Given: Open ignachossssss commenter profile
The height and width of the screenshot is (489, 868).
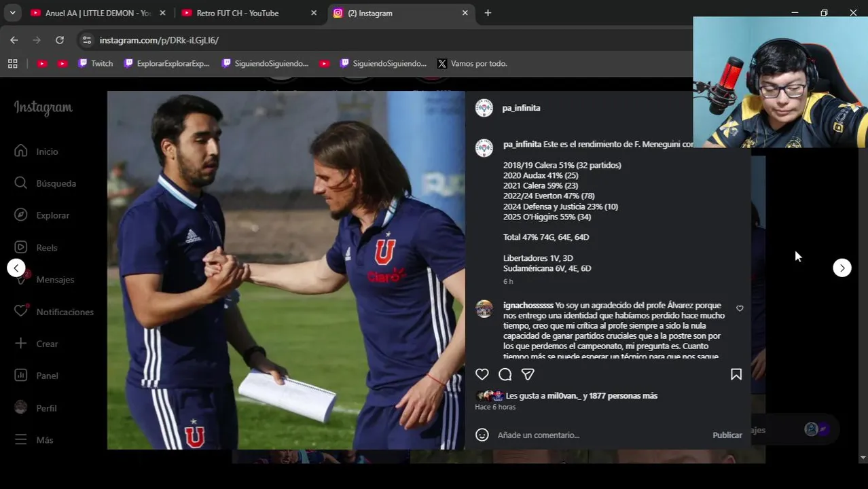Looking at the screenshot, I should (x=528, y=306).
